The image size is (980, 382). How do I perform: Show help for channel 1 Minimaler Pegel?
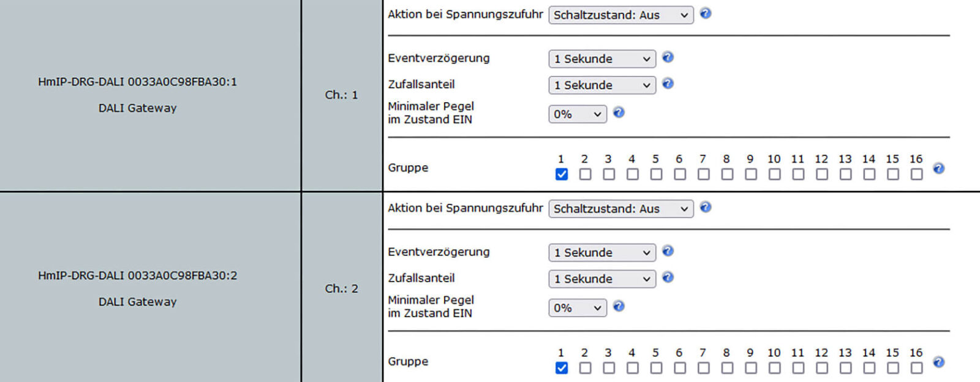619,113
